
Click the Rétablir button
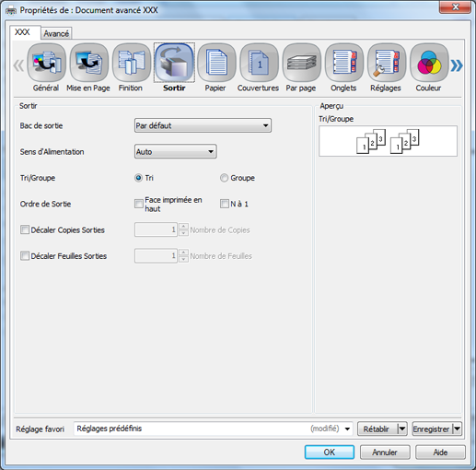click(377, 429)
